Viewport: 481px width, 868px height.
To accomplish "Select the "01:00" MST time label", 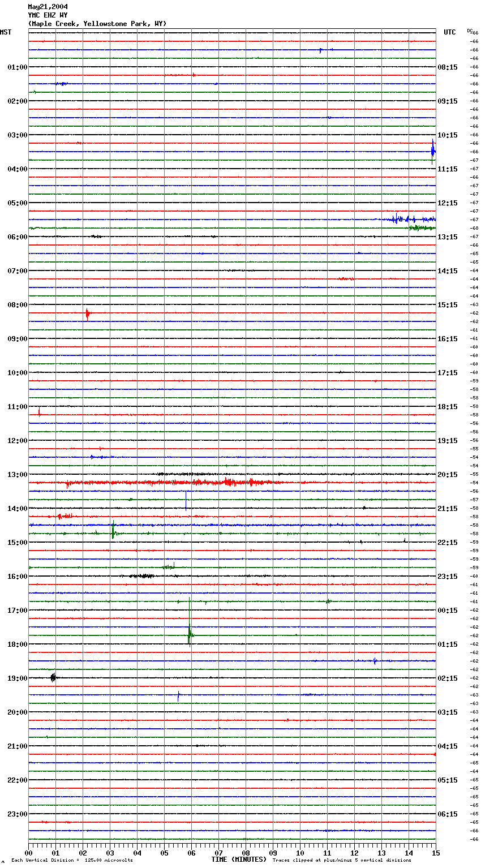I will pos(18,67).
